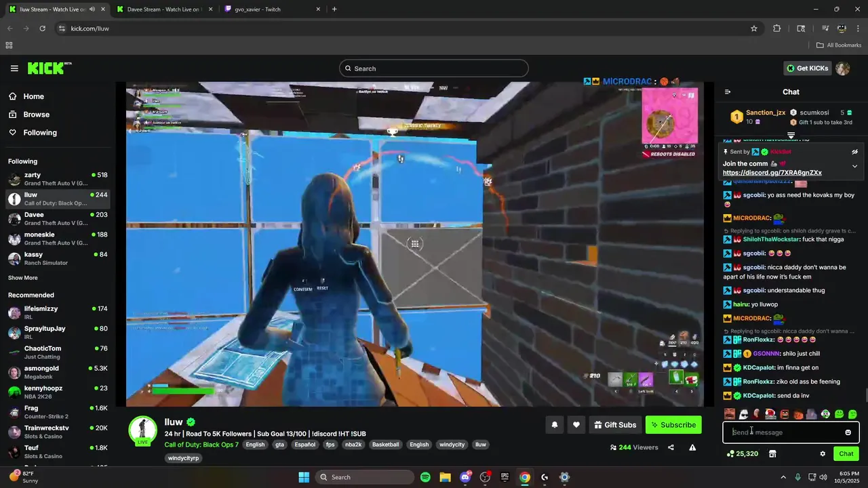The height and width of the screenshot is (488, 868).
Task: Mute the lluw Stream tab audio
Action: click(x=92, y=9)
